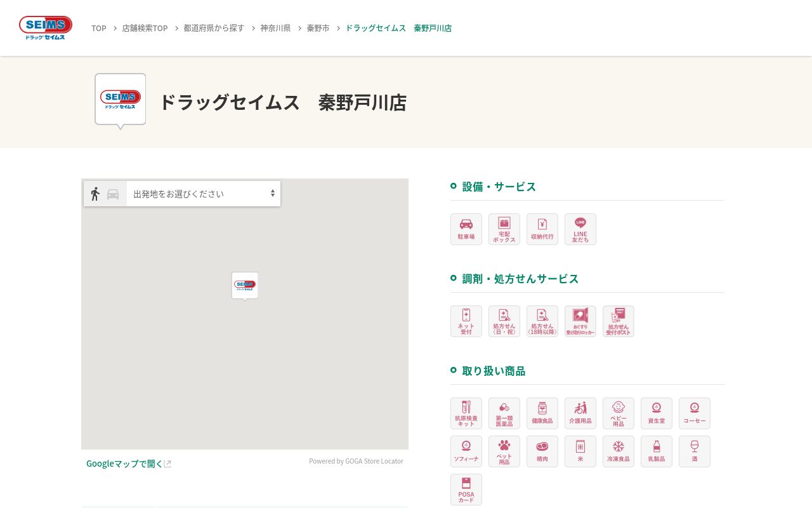Click the 酒 wine glass icon
The height and width of the screenshot is (508, 812).
695,451
